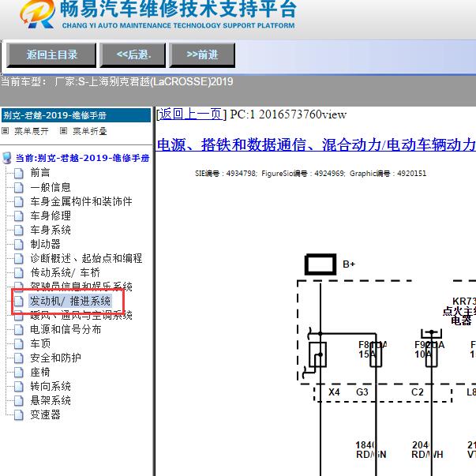476x476 pixels.
Task: Expand all menus with 菜单展开
Action: 32,131
